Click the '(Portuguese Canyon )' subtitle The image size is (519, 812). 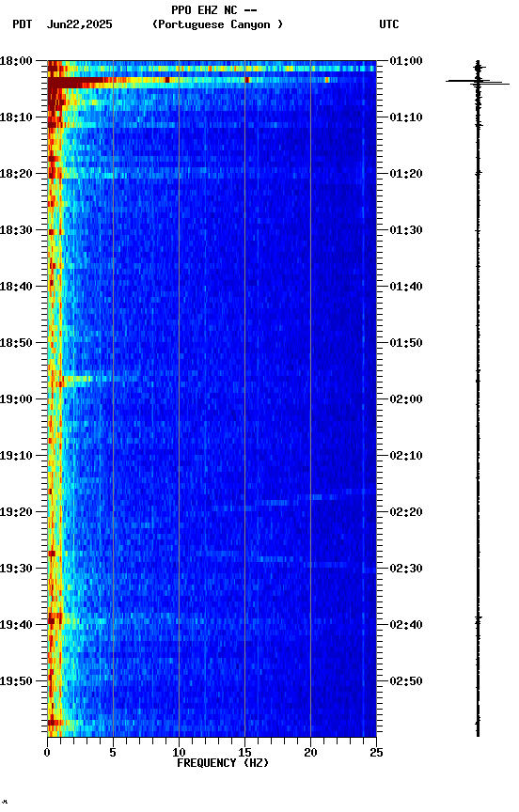217,24
